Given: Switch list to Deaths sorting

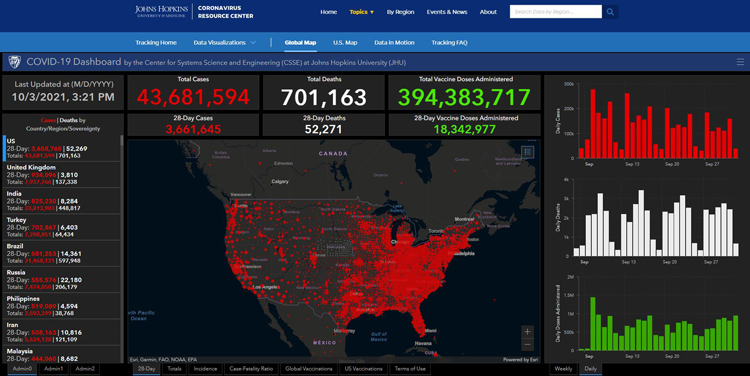Looking at the screenshot, I should [x=68, y=121].
